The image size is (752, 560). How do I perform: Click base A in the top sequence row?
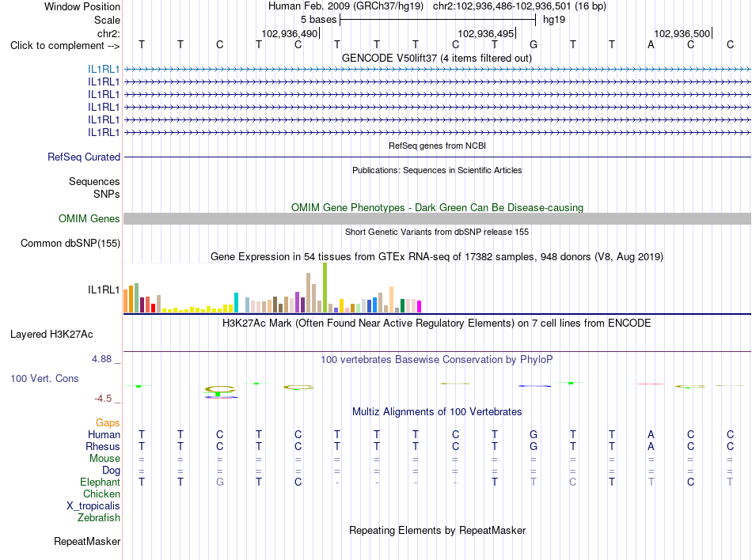651,44
